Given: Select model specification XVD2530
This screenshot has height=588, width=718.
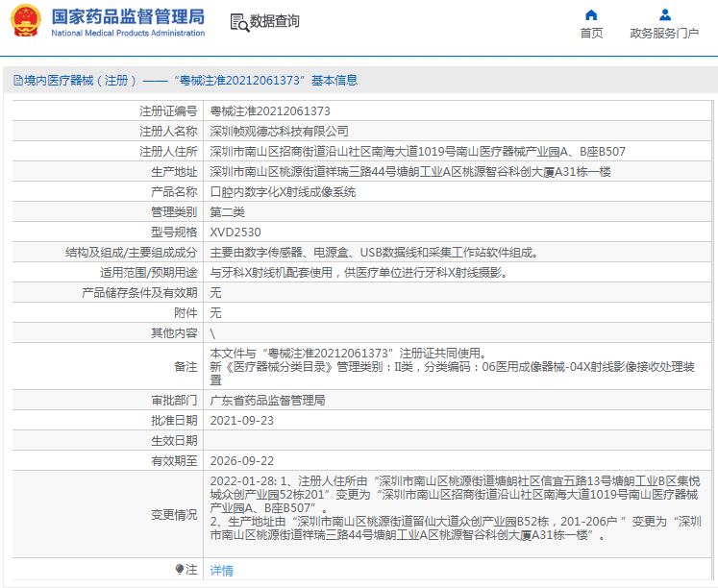Looking at the screenshot, I should pos(235,232).
